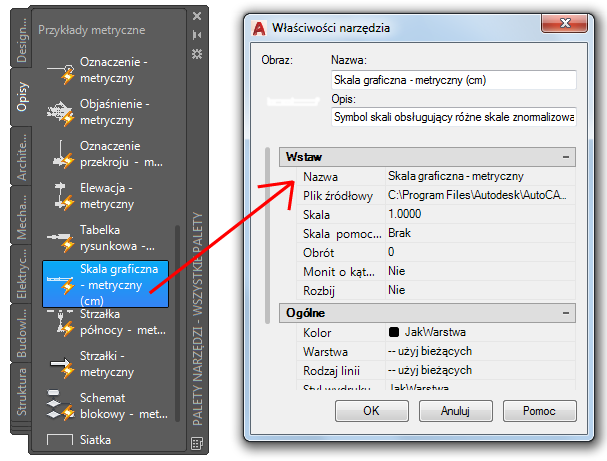Click the Skala property label
This screenshot has width=607, height=461.
316,215
